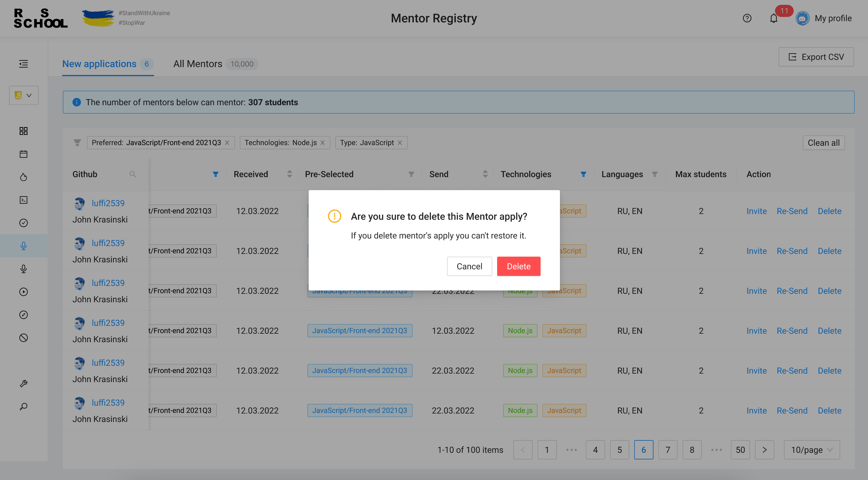Click the Export CSV button

(x=816, y=57)
